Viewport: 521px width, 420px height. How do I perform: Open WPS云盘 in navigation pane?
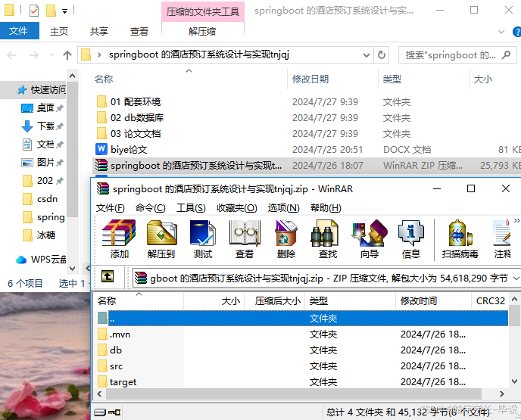pos(41,260)
